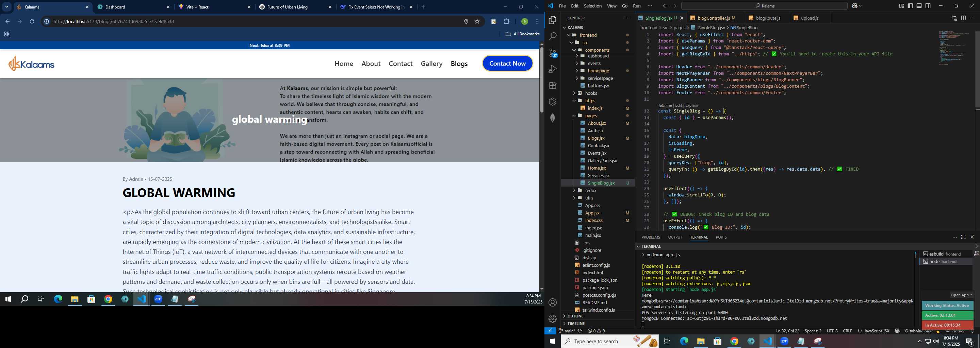Open editor More Actions ellipsis menu
Viewport: 980px width, 348px height.
coord(972,18)
